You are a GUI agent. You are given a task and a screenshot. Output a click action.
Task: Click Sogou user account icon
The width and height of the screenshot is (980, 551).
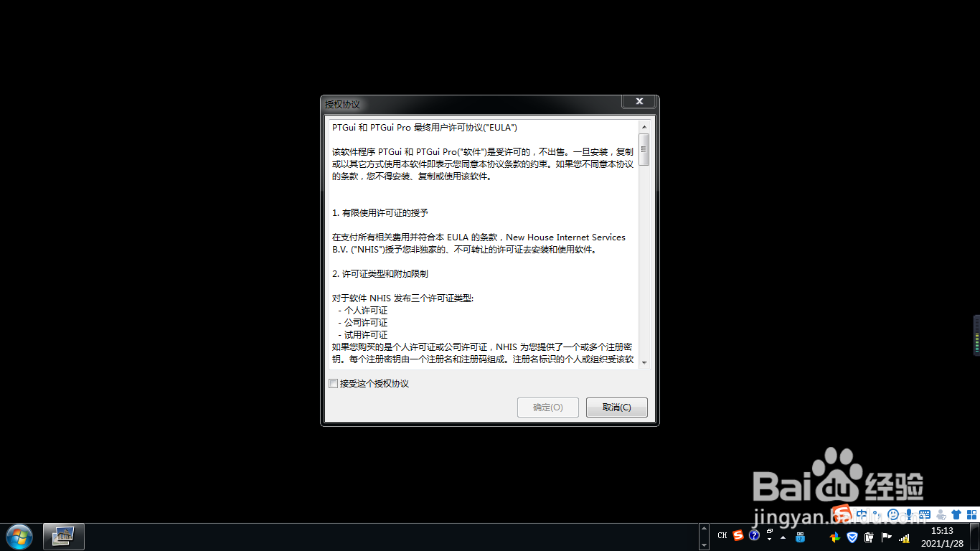click(941, 514)
